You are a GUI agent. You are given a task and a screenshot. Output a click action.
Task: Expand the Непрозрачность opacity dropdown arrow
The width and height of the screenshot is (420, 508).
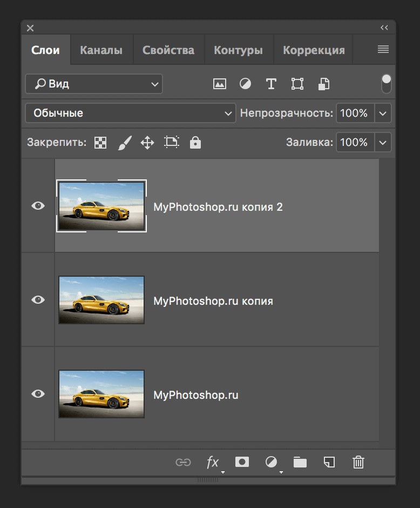[383, 113]
